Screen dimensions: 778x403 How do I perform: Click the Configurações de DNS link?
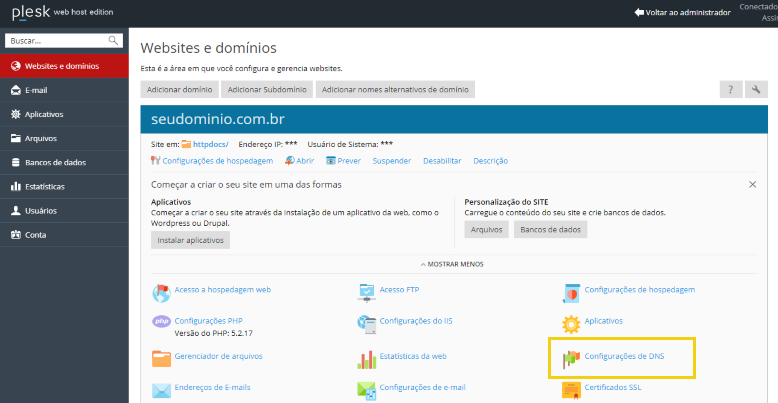pyautogui.click(x=624, y=356)
